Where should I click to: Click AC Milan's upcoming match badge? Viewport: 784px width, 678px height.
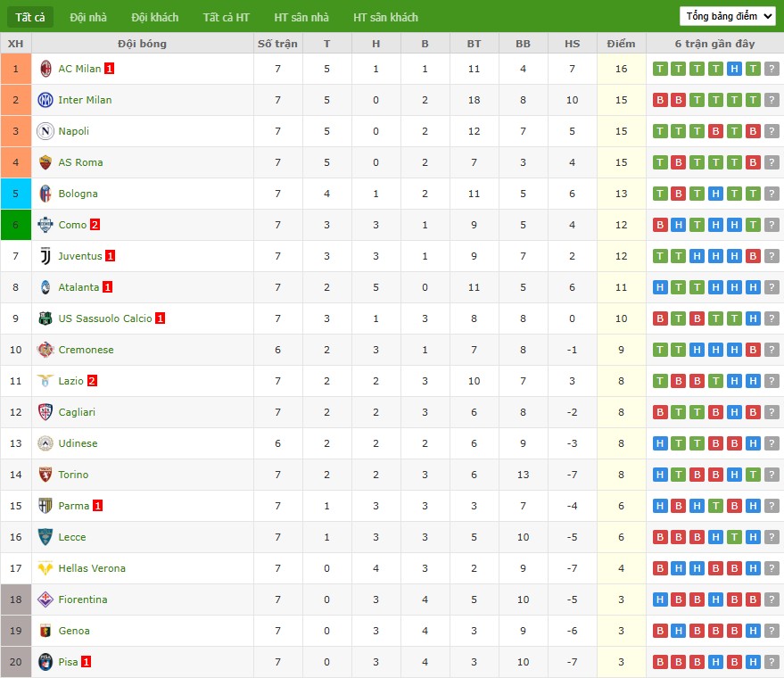(x=769, y=69)
